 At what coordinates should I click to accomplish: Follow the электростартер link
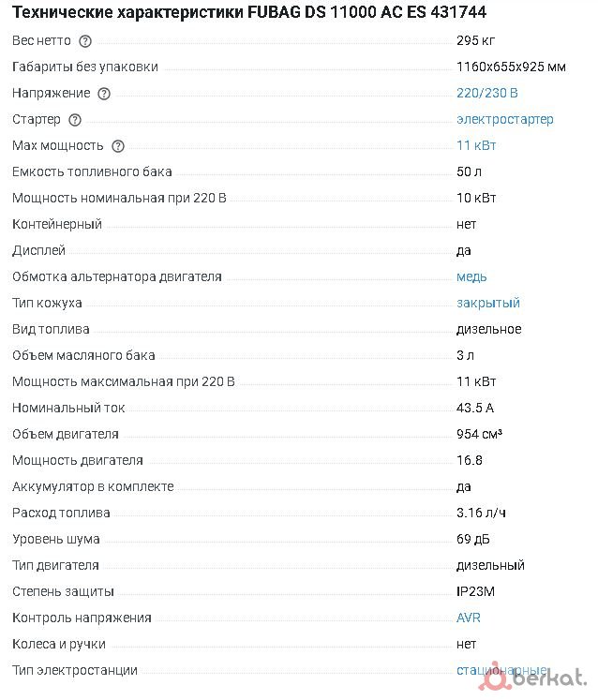[504, 120]
